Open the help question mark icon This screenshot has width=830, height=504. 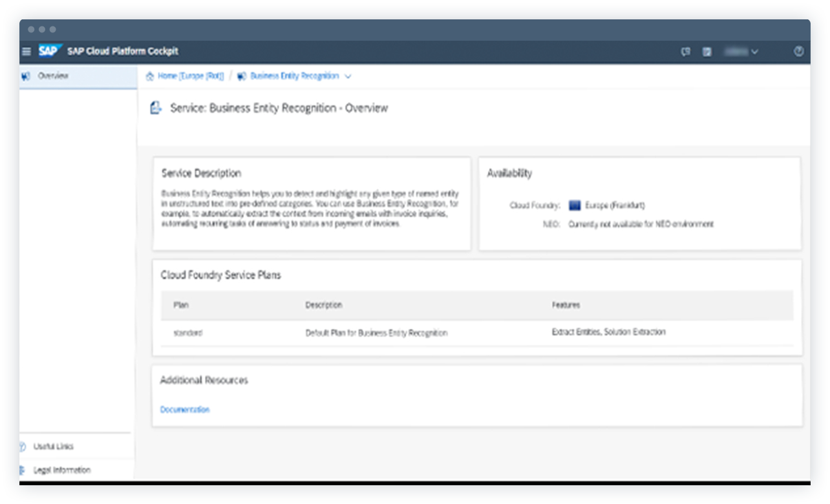point(799,52)
